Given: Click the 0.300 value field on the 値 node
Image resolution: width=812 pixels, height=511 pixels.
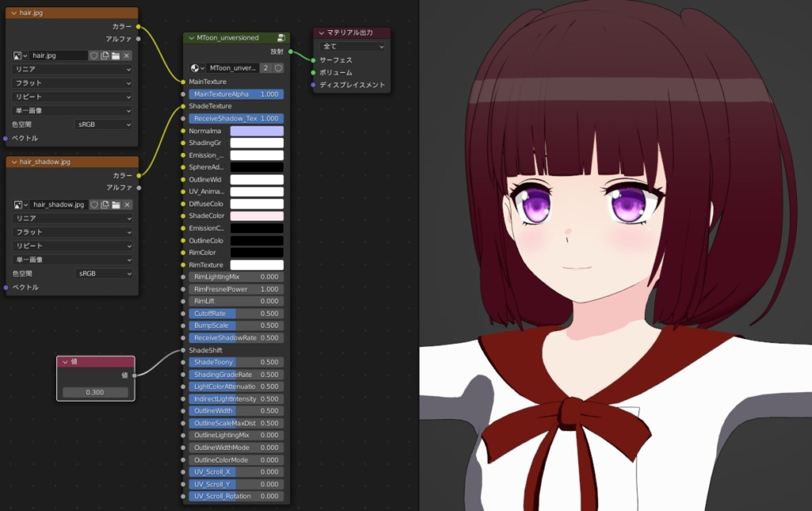Looking at the screenshot, I should coord(94,392).
